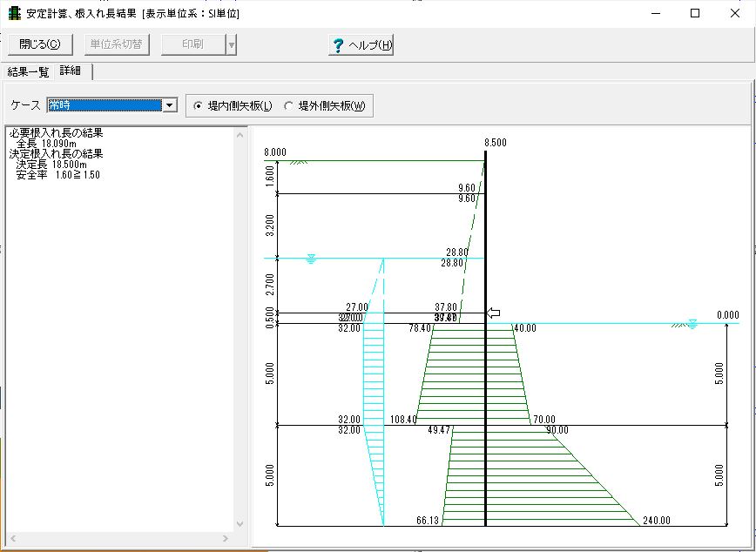
Task: Open the 印刷 button dropdown arrow
Action: (x=232, y=45)
